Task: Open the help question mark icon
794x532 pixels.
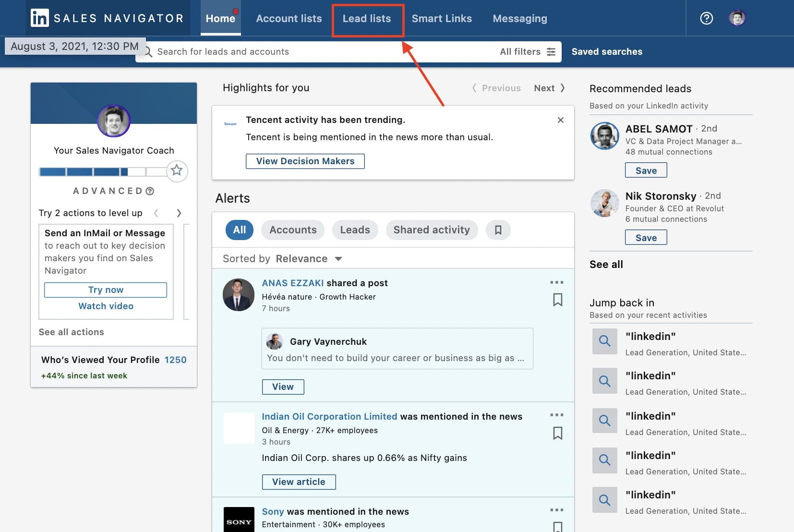Action: (x=706, y=18)
